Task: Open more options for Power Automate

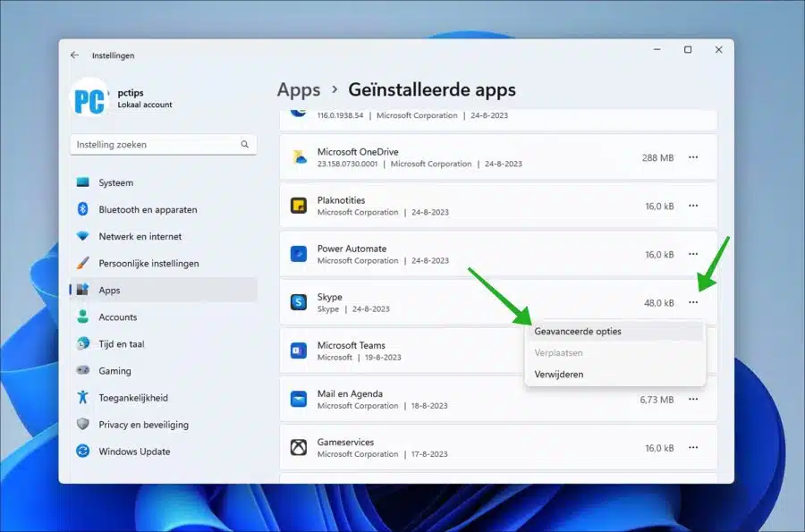Action: coord(693,254)
